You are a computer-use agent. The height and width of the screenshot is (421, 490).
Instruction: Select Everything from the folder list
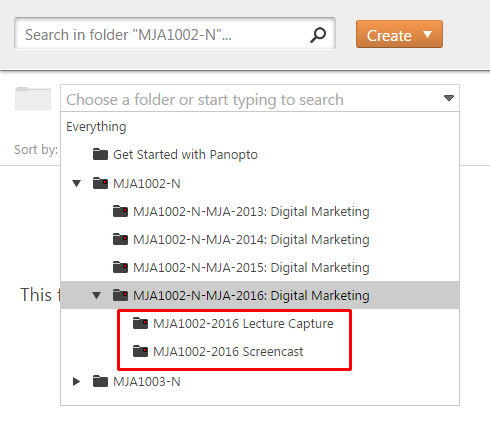96,127
